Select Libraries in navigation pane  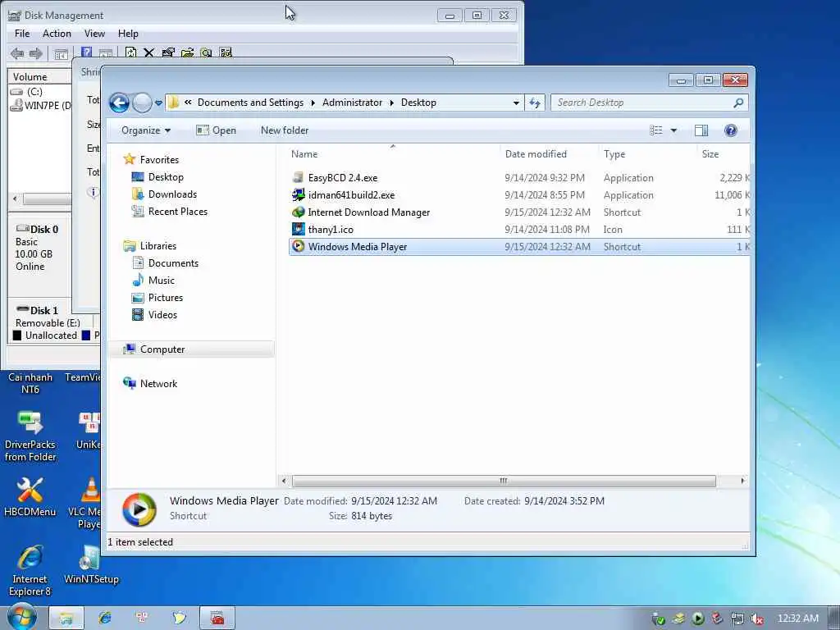pos(157,246)
